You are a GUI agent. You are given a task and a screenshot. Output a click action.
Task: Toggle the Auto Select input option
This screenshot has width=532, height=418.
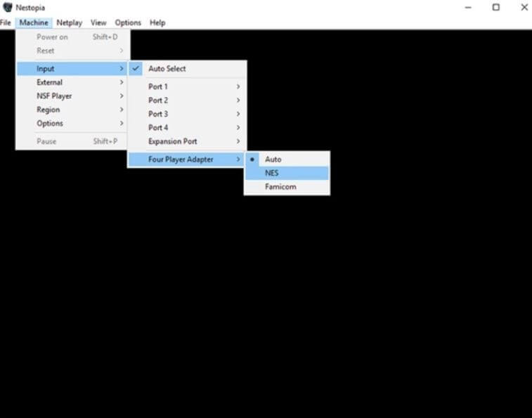pyautogui.click(x=187, y=69)
